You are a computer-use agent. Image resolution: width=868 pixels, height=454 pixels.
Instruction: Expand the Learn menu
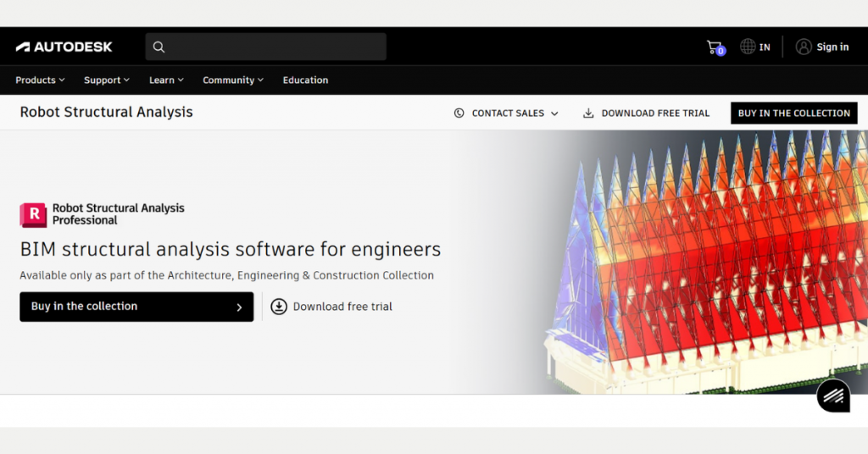click(166, 80)
